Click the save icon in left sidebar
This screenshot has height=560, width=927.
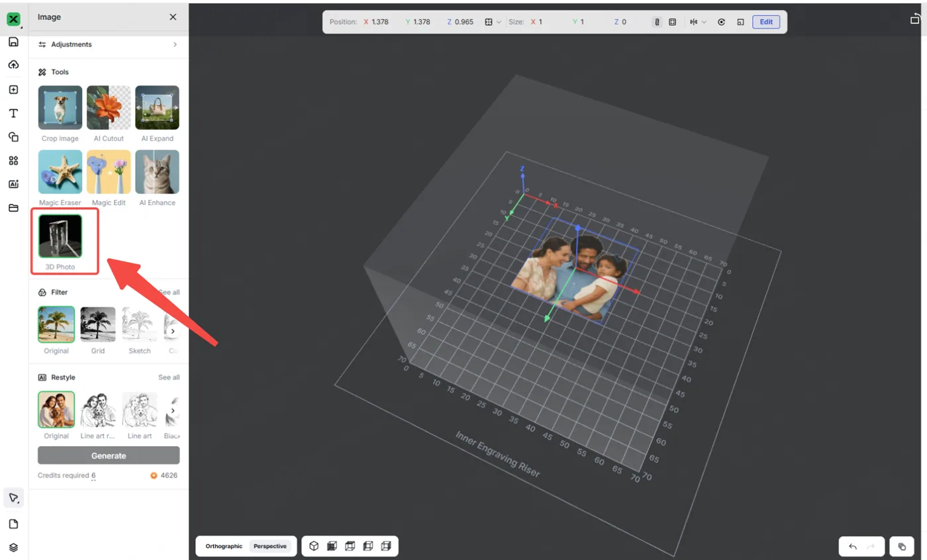pyautogui.click(x=13, y=42)
